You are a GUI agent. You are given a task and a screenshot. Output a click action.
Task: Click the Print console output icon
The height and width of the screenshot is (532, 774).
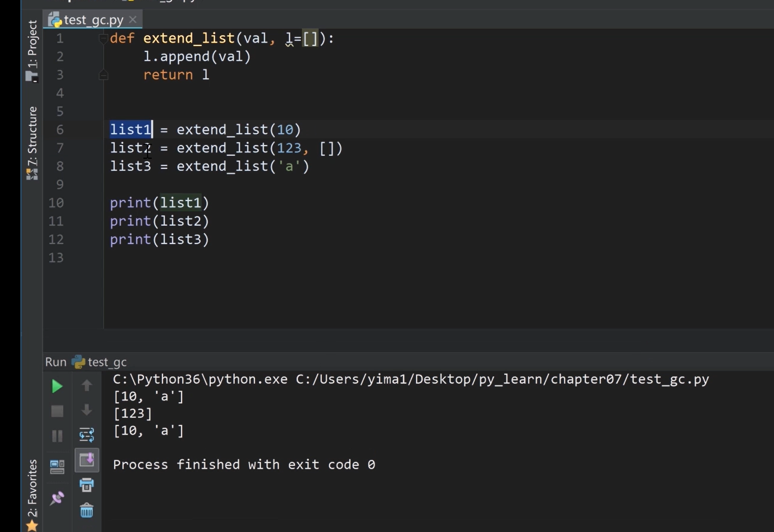pos(87,485)
